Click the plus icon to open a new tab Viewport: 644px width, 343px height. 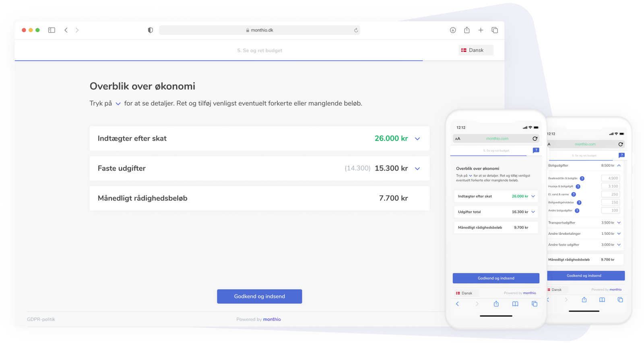click(481, 30)
